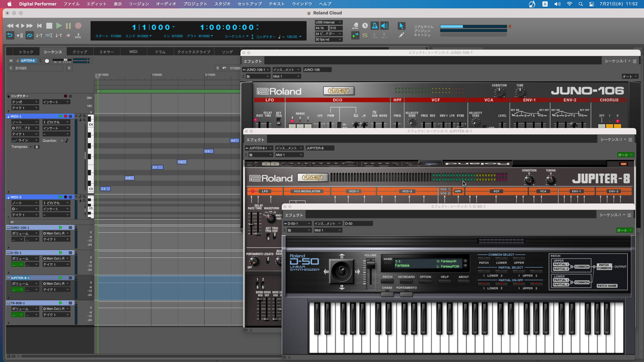The height and width of the screenshot is (362, 644).
Task: Click the D-50 KEYBOARD button
Action: (406, 281)
